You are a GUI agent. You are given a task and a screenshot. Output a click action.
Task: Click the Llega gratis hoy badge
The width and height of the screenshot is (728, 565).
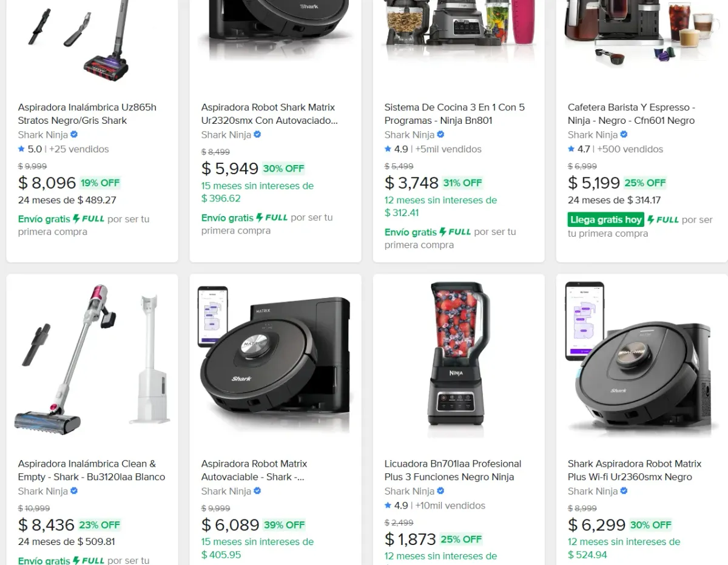(605, 220)
